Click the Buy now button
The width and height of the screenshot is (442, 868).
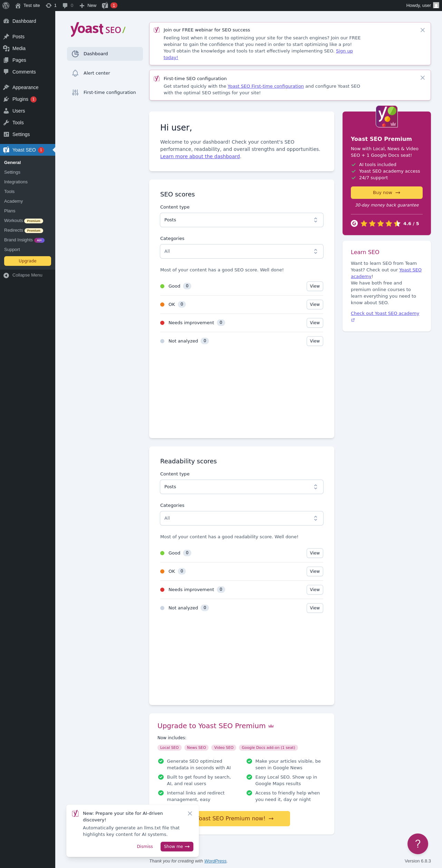pyautogui.click(x=387, y=193)
